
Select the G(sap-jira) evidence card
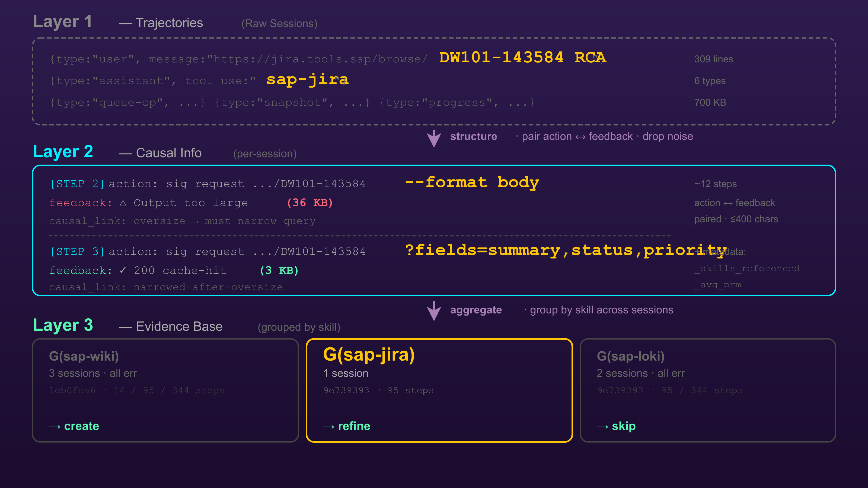click(x=439, y=390)
